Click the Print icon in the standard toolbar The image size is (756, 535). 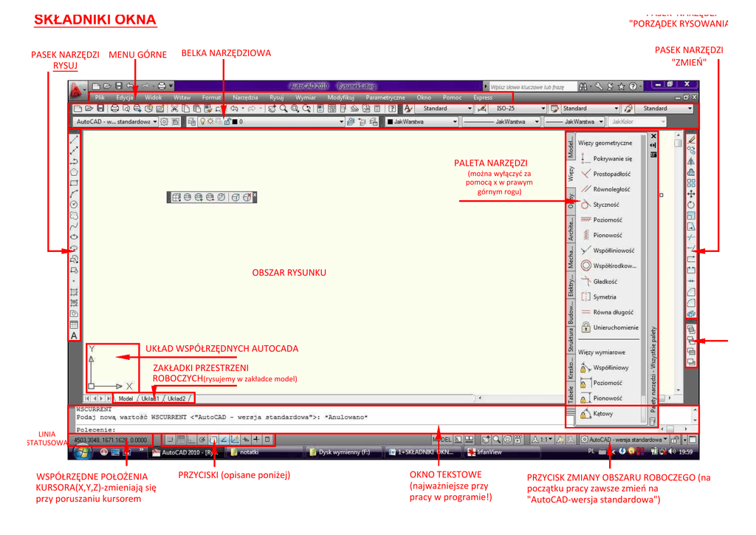pyautogui.click(x=114, y=109)
